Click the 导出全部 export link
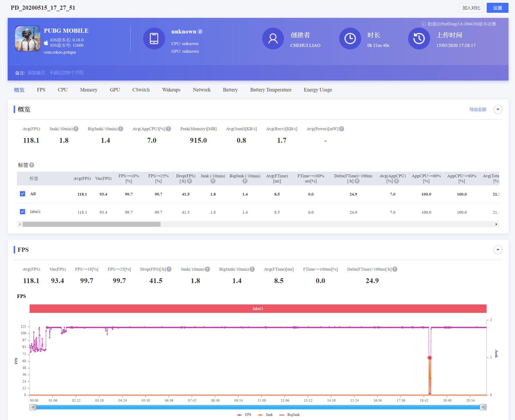Screen dimensions: 515x420 click(477, 109)
